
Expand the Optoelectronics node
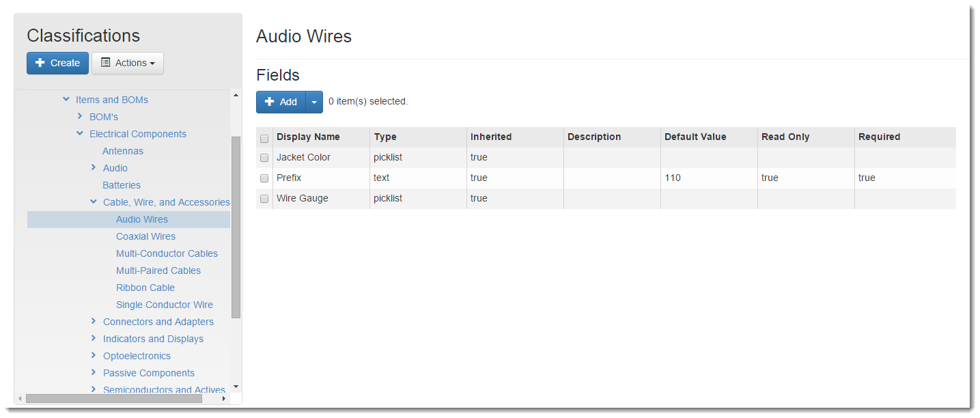coord(94,355)
